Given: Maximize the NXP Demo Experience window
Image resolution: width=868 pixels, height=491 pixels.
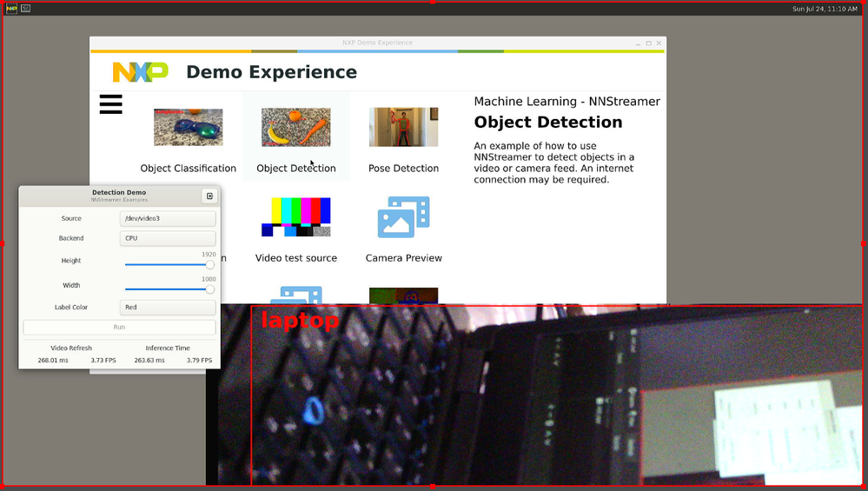Looking at the screenshot, I should click(x=649, y=43).
